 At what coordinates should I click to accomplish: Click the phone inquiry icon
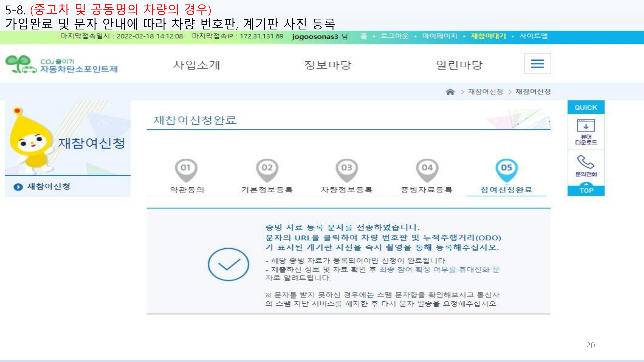pos(586,162)
